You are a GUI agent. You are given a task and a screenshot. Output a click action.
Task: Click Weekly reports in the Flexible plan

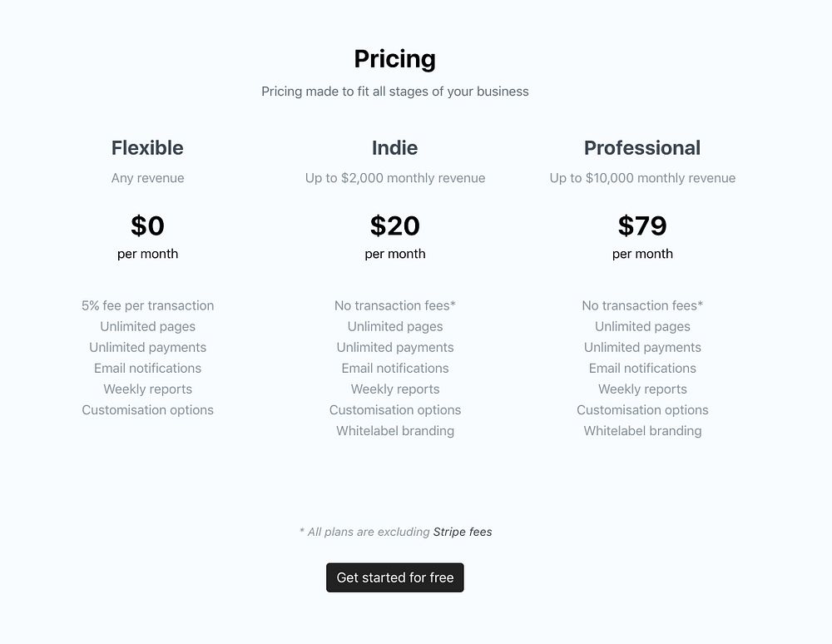[x=147, y=389]
